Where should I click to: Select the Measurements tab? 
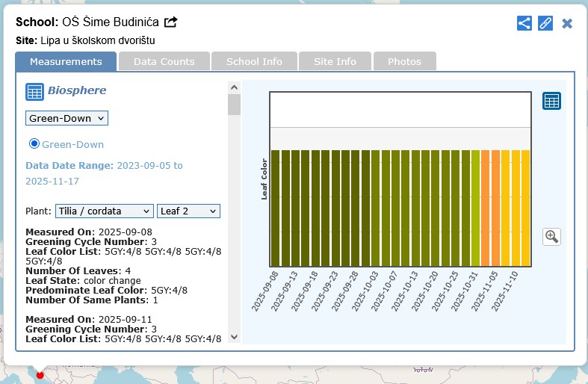click(66, 61)
